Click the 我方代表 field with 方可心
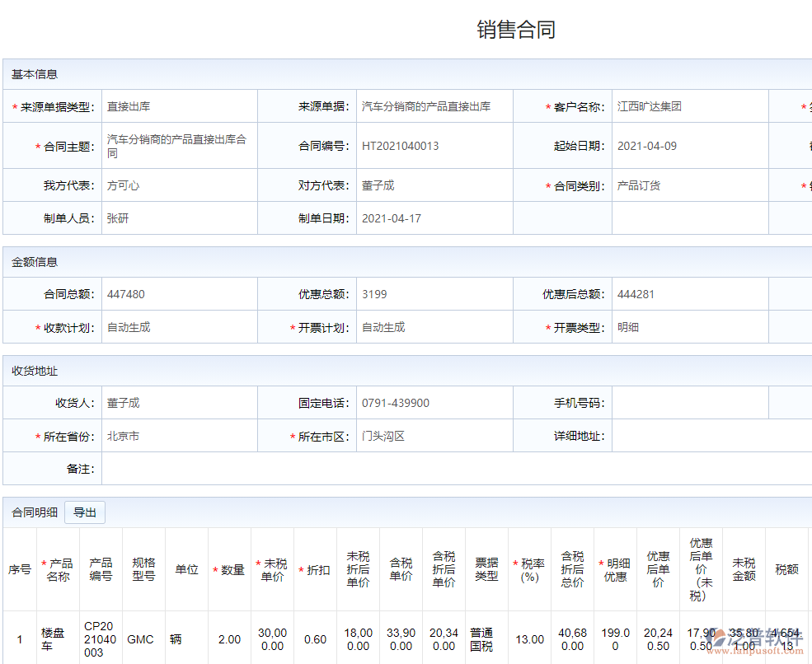This screenshot has height=664, width=812. pyautogui.click(x=179, y=185)
